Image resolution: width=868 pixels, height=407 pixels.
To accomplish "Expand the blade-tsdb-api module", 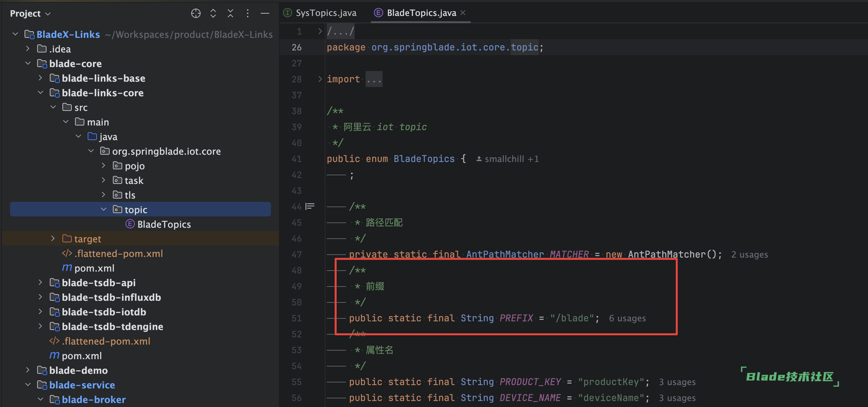I will tap(41, 282).
